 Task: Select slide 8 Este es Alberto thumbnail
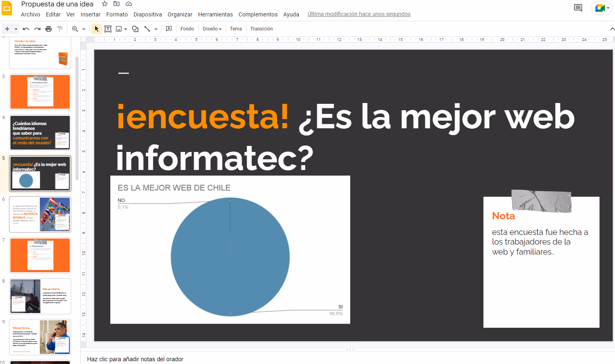tap(40, 296)
